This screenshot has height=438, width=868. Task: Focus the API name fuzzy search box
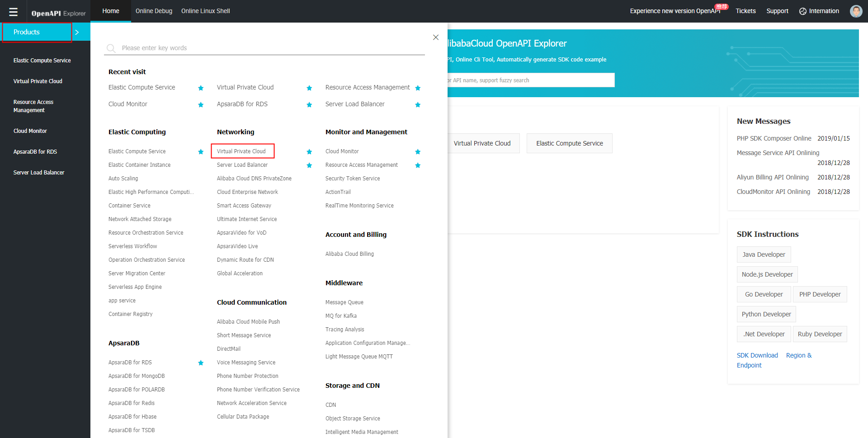[531, 80]
